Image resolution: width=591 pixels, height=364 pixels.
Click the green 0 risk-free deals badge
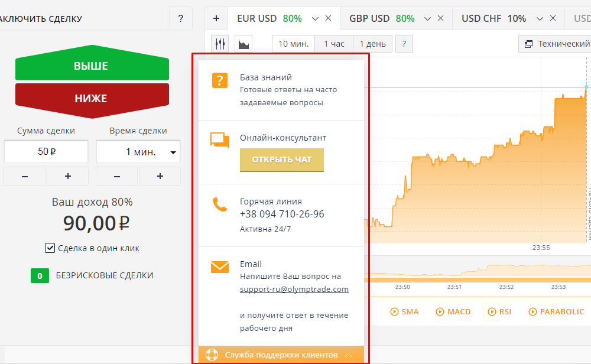(40, 276)
